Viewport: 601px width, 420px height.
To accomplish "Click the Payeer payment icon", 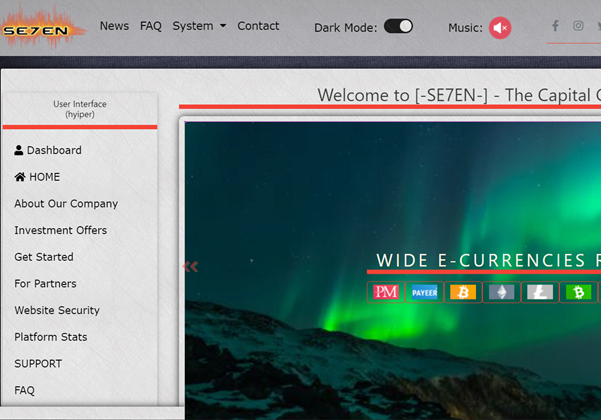I will [x=424, y=292].
